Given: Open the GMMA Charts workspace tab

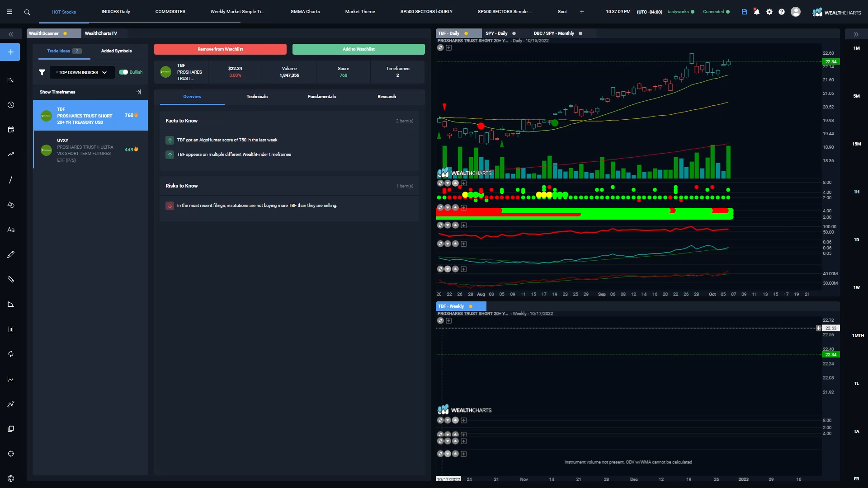Looking at the screenshot, I should click(x=305, y=12).
